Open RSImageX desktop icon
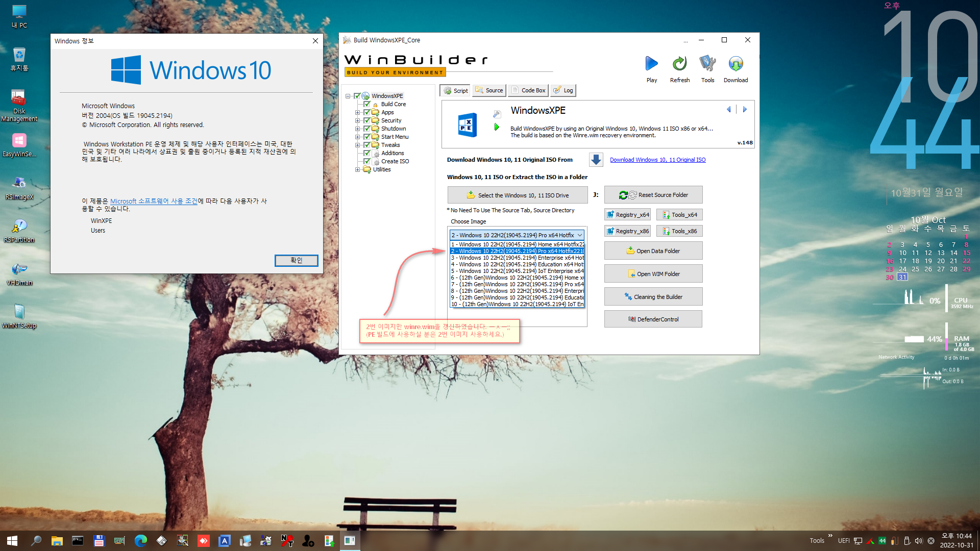Image resolution: width=980 pixels, height=551 pixels. 19,188
